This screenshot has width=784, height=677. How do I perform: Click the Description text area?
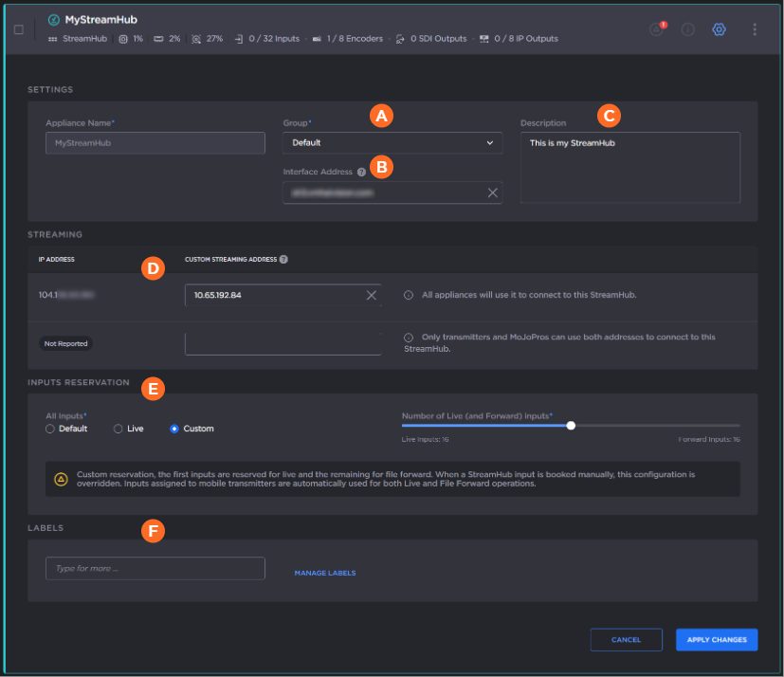(x=629, y=167)
